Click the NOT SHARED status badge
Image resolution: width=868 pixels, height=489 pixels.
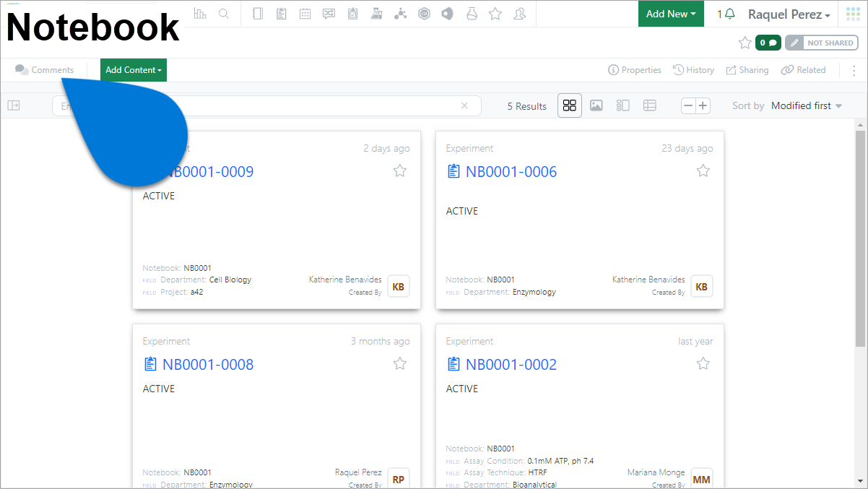click(x=822, y=43)
